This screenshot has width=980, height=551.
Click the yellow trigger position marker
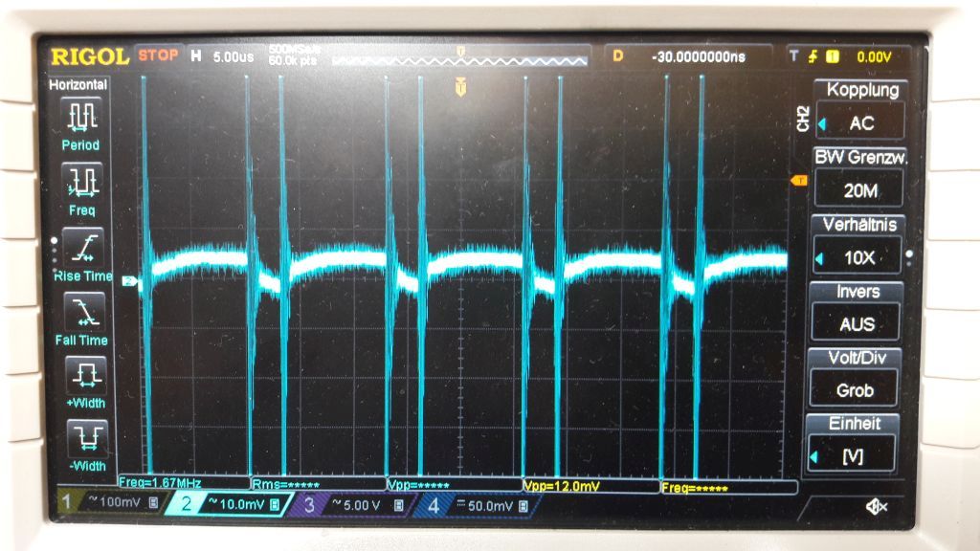coord(460,86)
